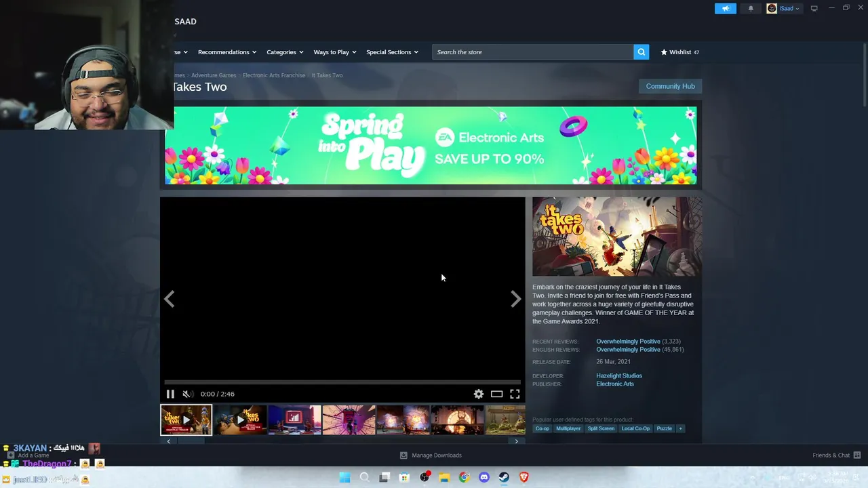
Task: Open developer Hazelight Studios link
Action: coord(619,375)
